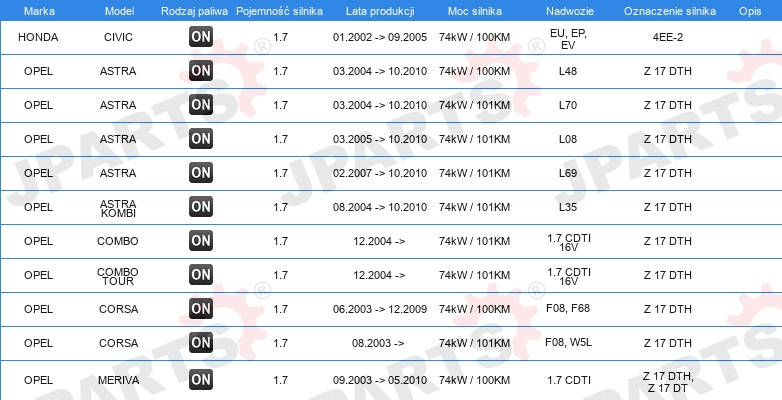Select the L35 body code cell
Screen dimensions: 782x400
pyautogui.click(x=568, y=207)
